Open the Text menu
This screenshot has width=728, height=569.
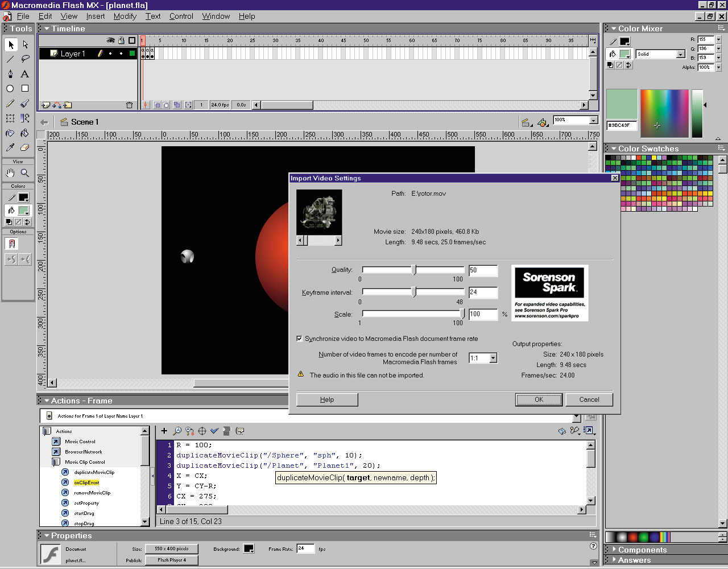(153, 16)
